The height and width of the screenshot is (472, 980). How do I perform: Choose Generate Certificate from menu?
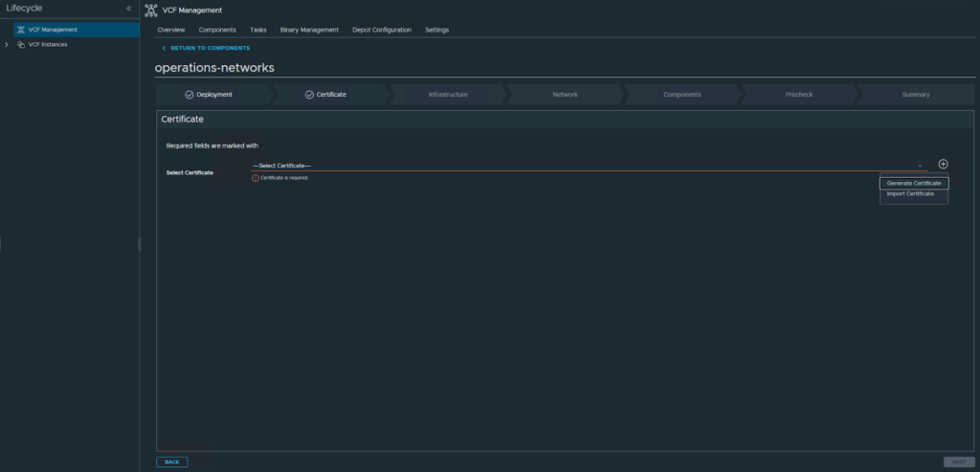pos(914,183)
